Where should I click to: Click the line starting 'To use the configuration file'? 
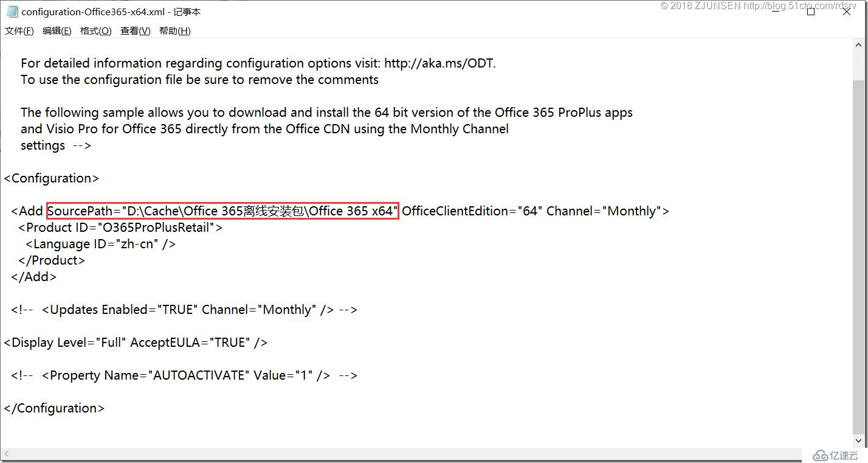[x=199, y=80]
